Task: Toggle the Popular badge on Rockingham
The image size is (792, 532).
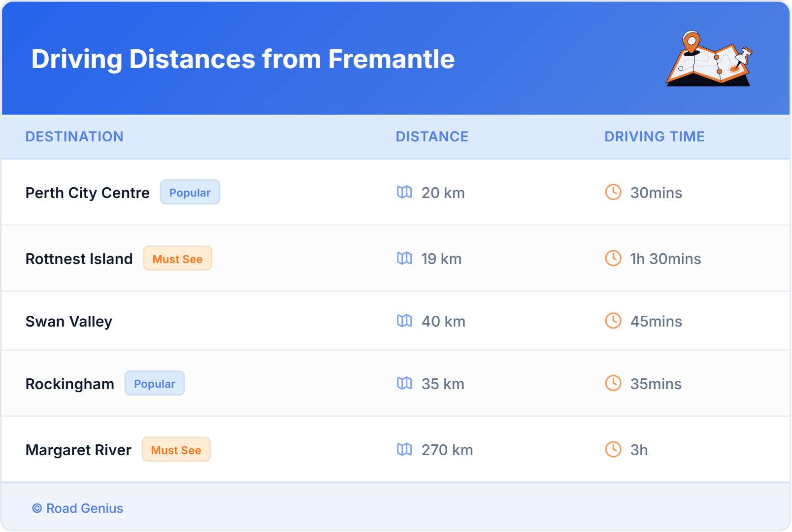Action: 155,383
